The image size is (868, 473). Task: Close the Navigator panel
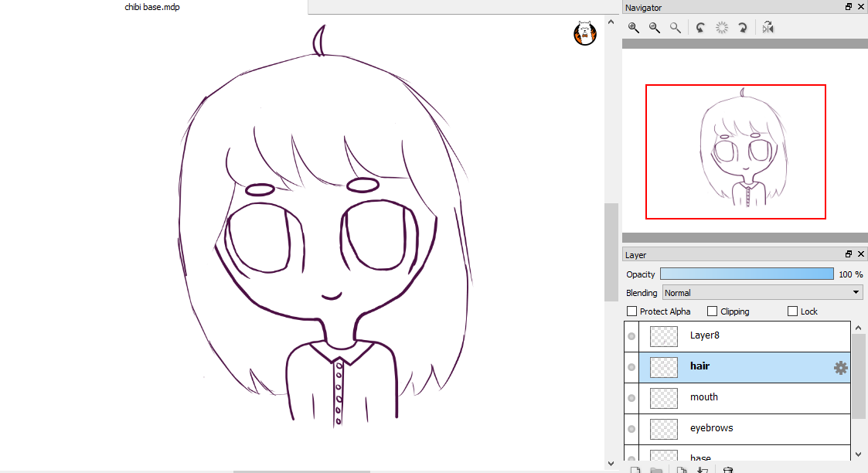(861, 7)
